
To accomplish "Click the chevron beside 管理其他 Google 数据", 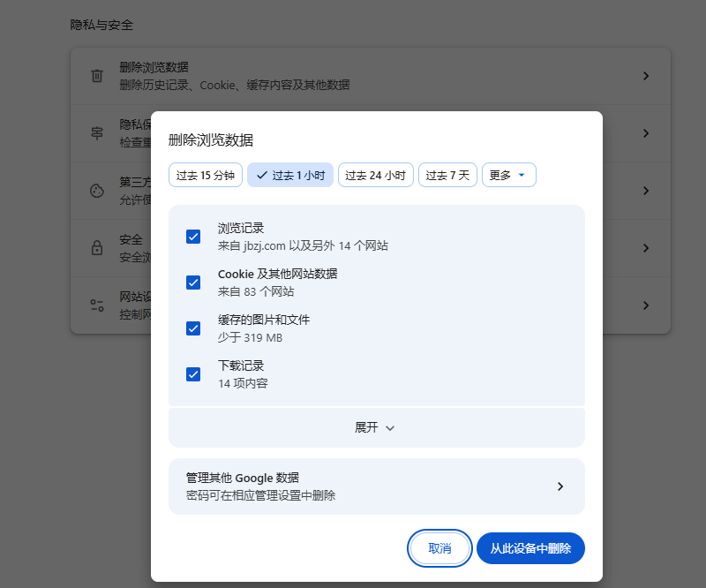I will pos(560,486).
